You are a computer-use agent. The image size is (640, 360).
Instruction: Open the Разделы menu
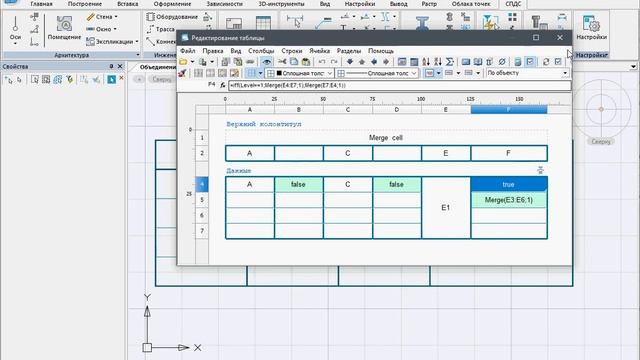coord(349,51)
